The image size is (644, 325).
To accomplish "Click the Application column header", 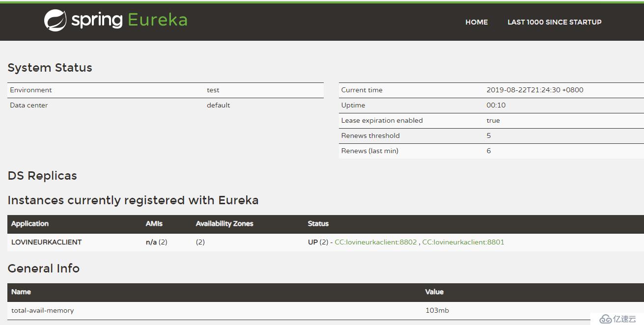I will tap(30, 224).
